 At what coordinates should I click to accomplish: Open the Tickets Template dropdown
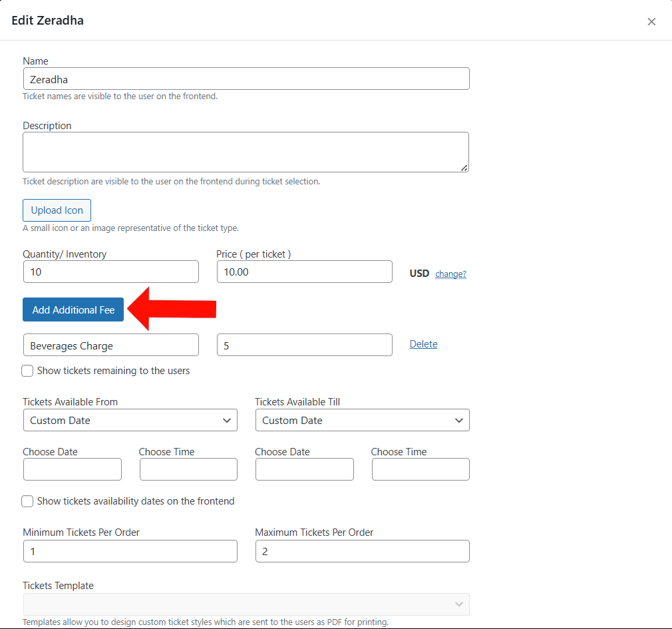[246, 604]
